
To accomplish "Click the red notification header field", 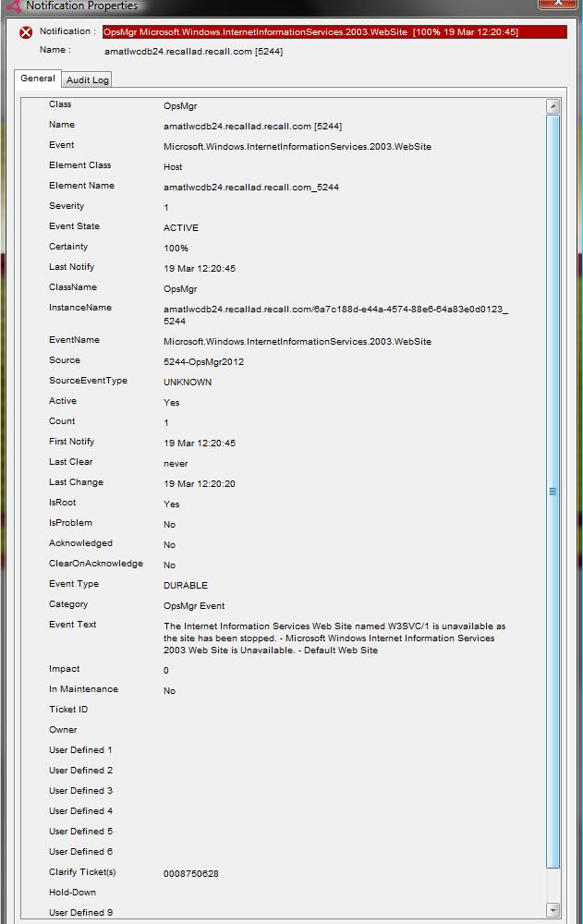I will [334, 31].
